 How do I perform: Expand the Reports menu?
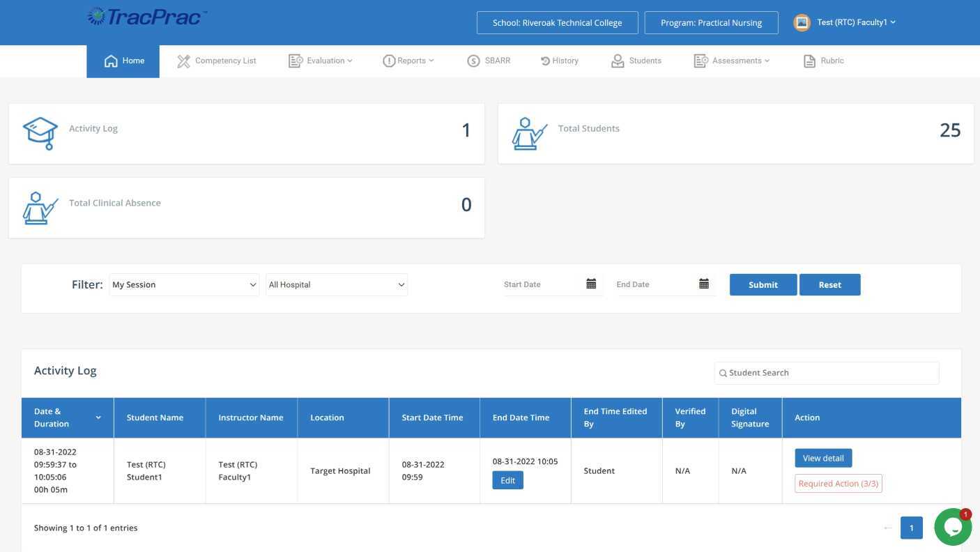click(x=408, y=61)
